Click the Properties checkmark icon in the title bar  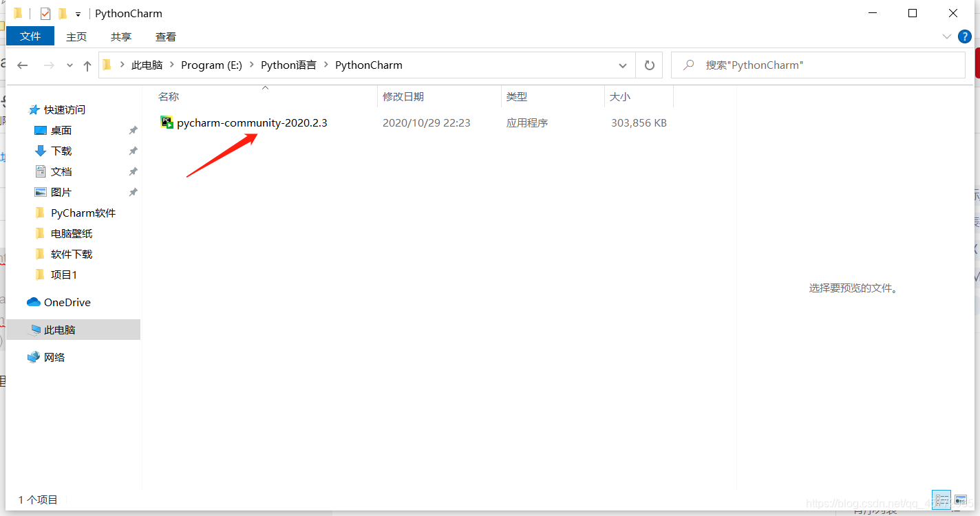[45, 14]
